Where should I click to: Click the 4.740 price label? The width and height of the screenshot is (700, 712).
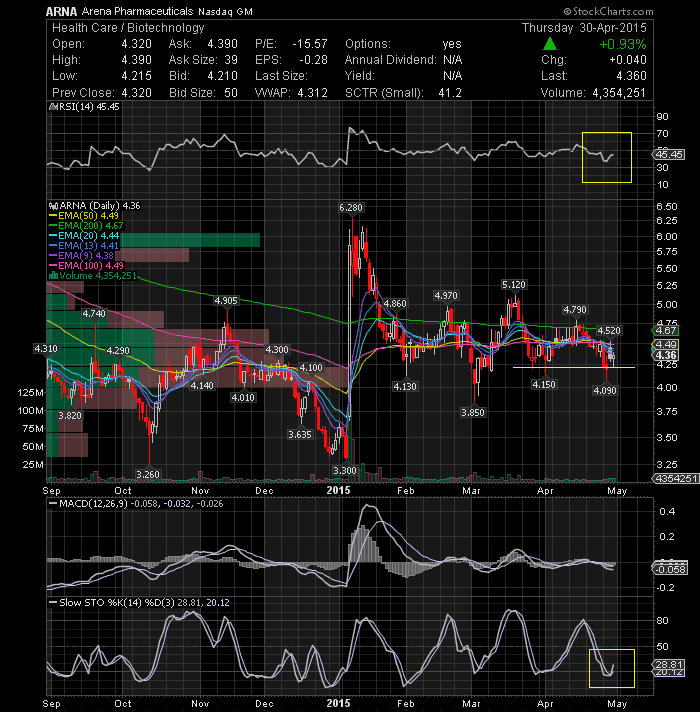94,313
